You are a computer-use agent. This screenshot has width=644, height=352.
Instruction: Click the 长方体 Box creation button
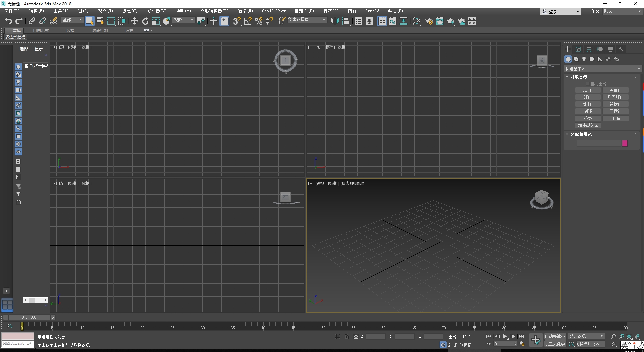pos(588,90)
